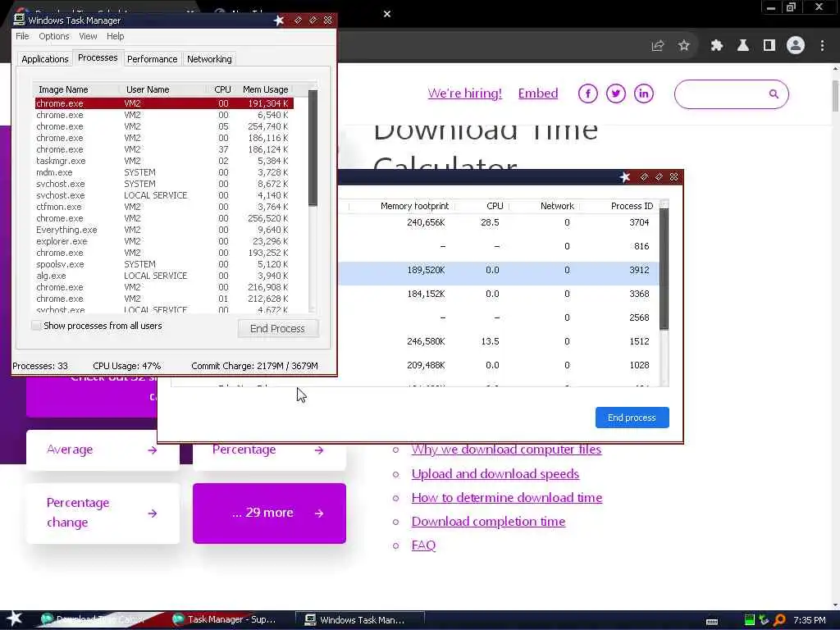Open the Chrome profile avatar
The height and width of the screenshot is (630, 840).
coord(796,46)
